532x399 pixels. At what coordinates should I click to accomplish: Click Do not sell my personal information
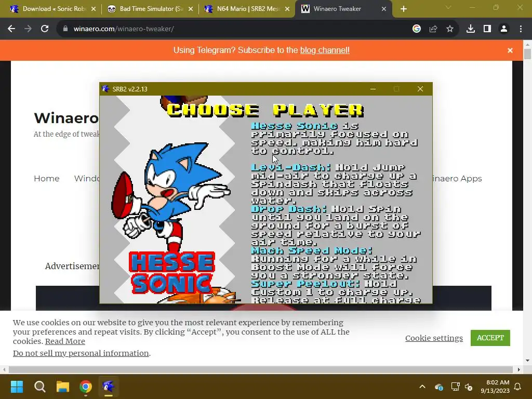pyautogui.click(x=81, y=353)
